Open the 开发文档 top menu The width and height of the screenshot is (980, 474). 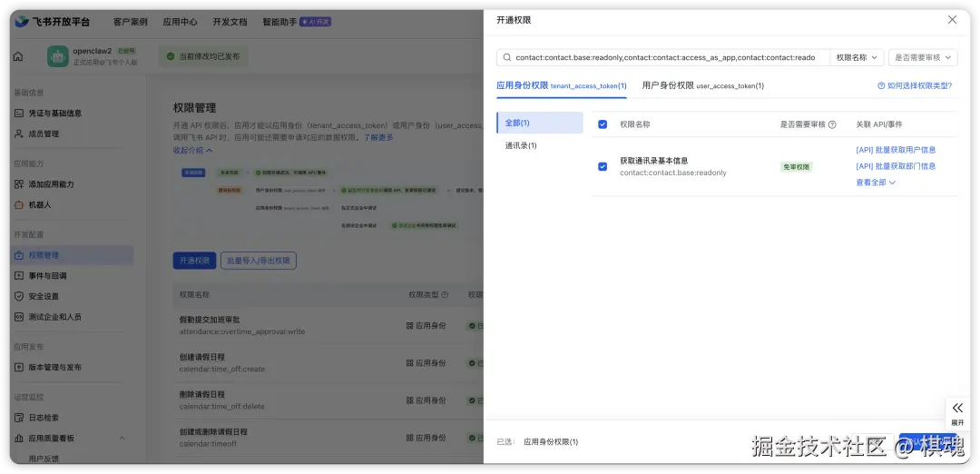point(230,22)
